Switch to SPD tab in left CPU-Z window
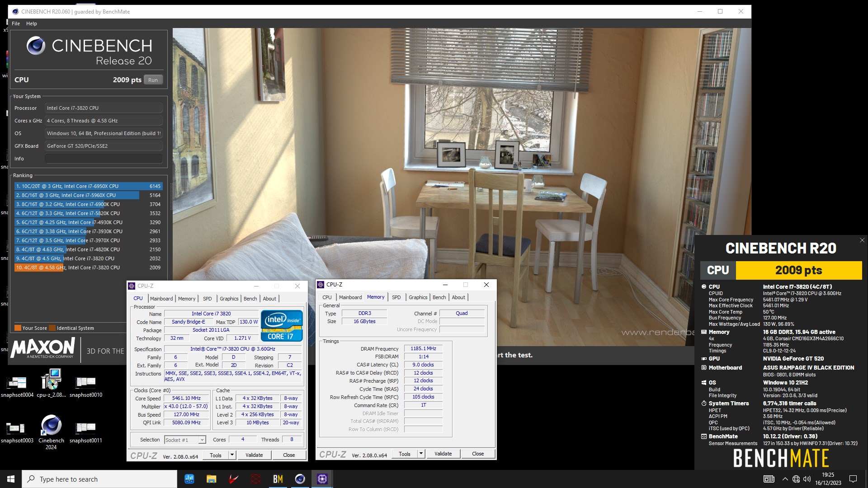 coord(208,299)
